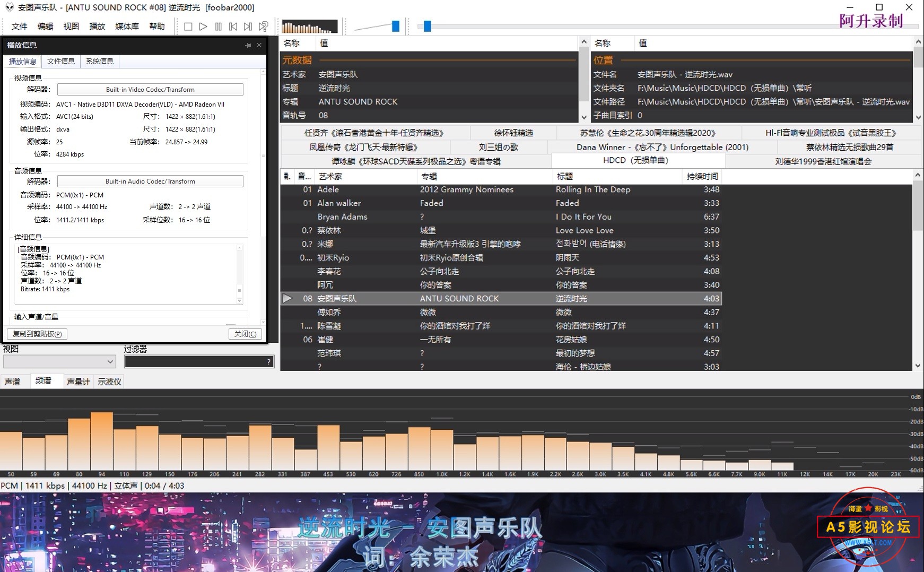Open the 帮助 menu
This screenshot has width=924, height=572.
point(156,27)
